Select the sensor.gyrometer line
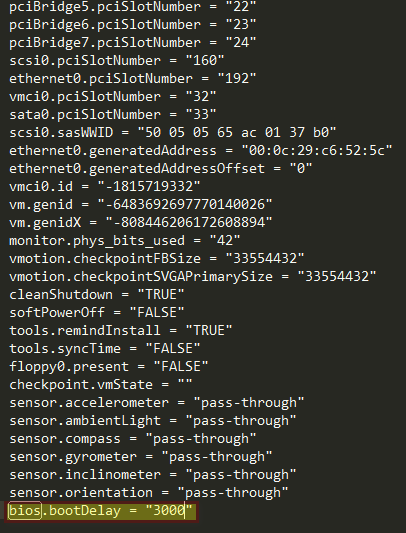The image size is (406, 533). (141, 457)
